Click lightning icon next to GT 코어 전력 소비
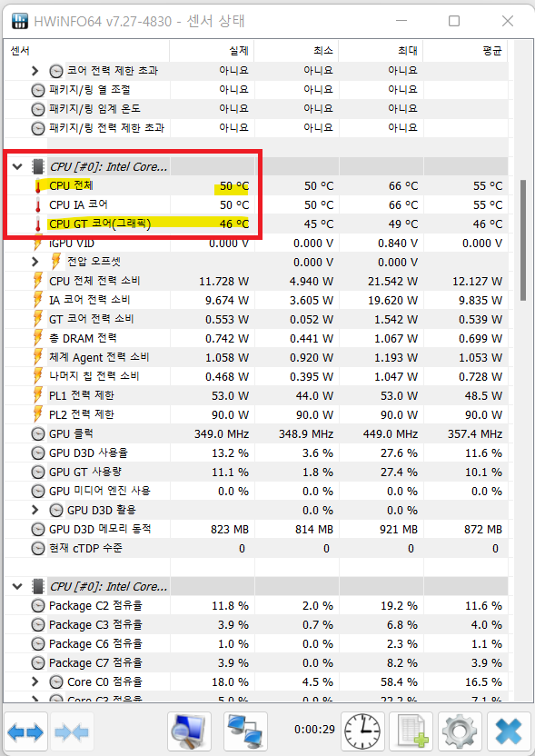 (37, 319)
